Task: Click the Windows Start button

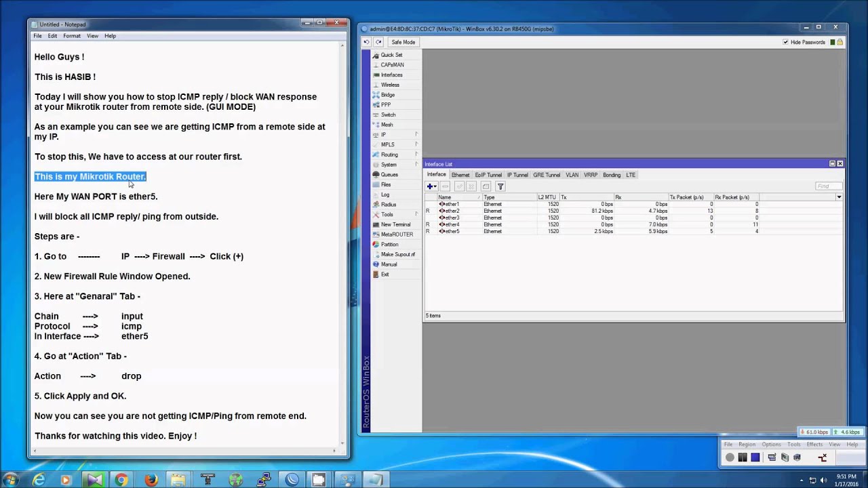Action: [x=10, y=480]
